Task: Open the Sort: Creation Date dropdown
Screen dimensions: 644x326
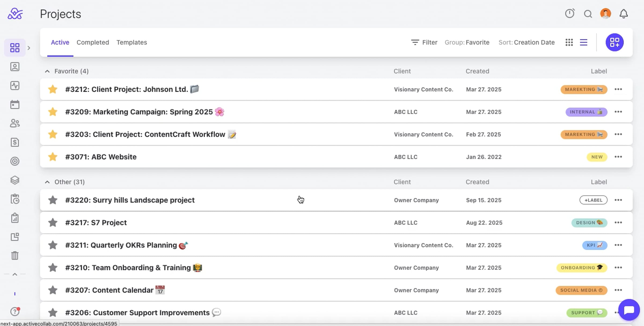Action: coord(526,42)
